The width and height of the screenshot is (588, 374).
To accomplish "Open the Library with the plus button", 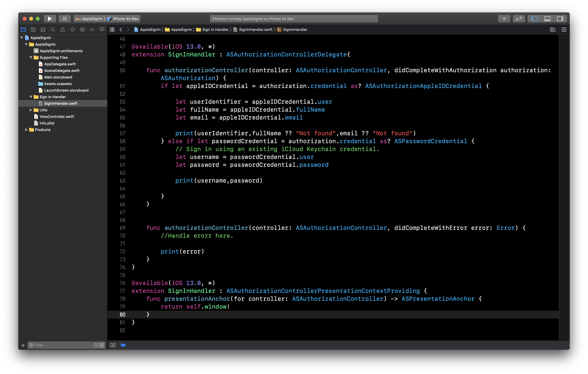I will pos(504,19).
